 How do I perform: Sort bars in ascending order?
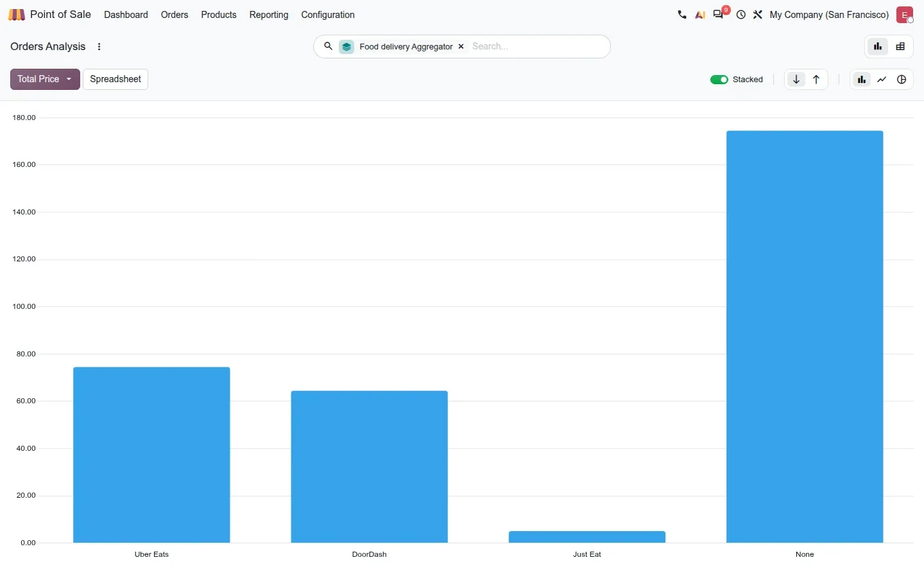pos(816,80)
